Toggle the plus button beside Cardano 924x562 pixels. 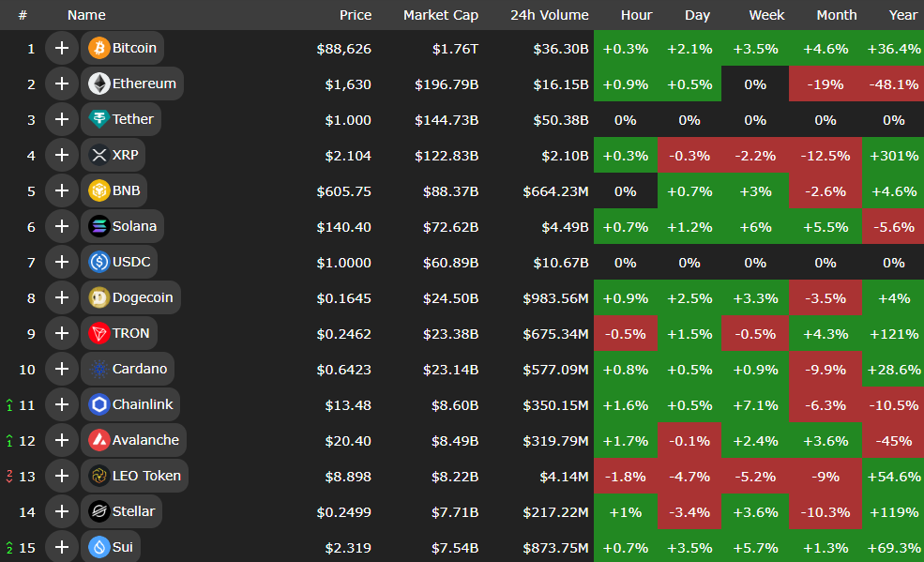[x=62, y=369]
